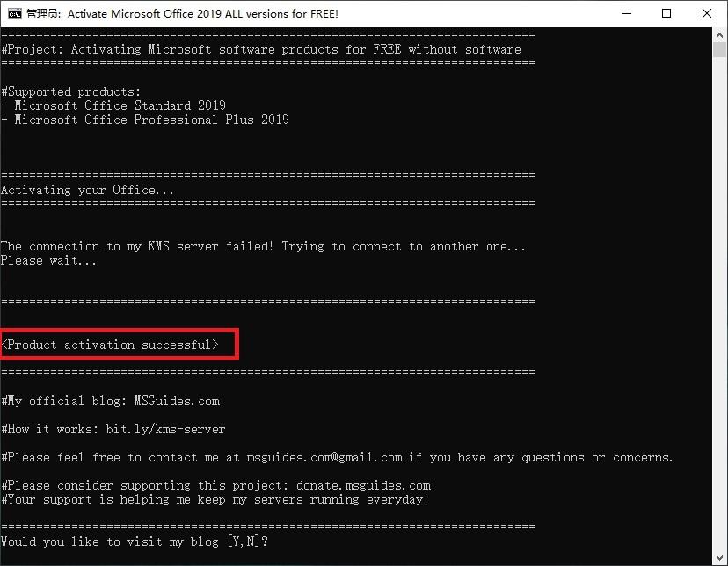Click the close window icon
728x566 pixels.
coord(705,13)
